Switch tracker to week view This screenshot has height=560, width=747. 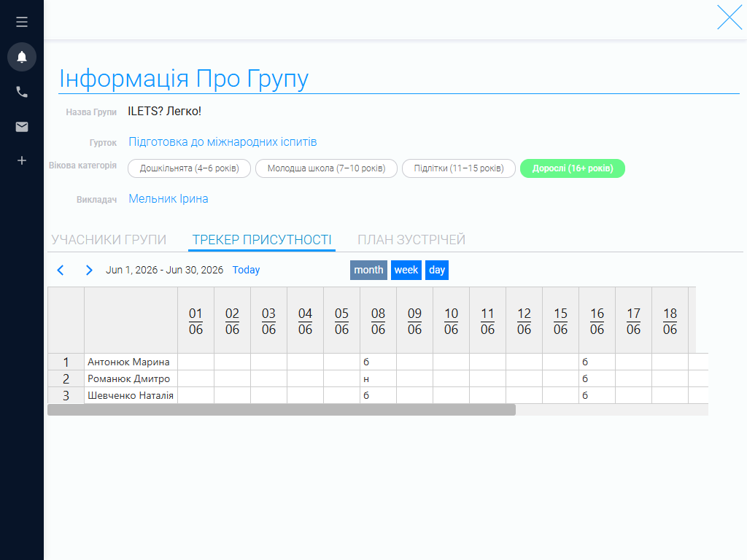coord(406,270)
